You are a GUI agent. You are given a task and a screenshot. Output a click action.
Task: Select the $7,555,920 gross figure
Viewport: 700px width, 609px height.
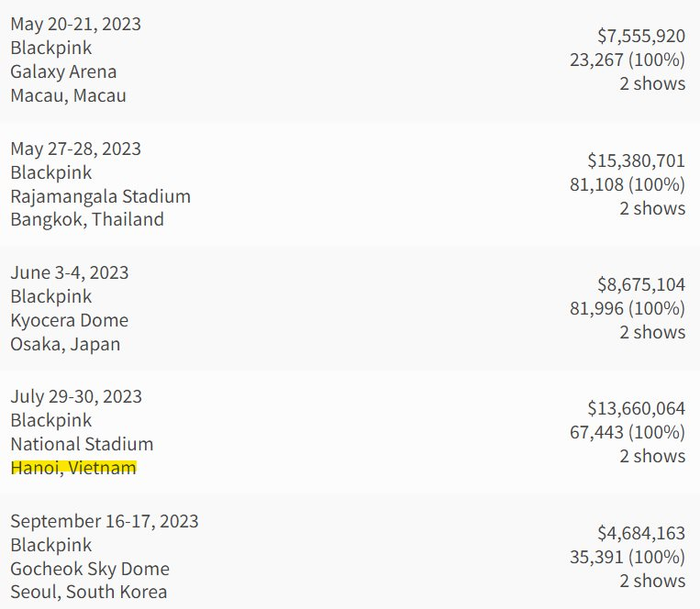click(x=642, y=36)
